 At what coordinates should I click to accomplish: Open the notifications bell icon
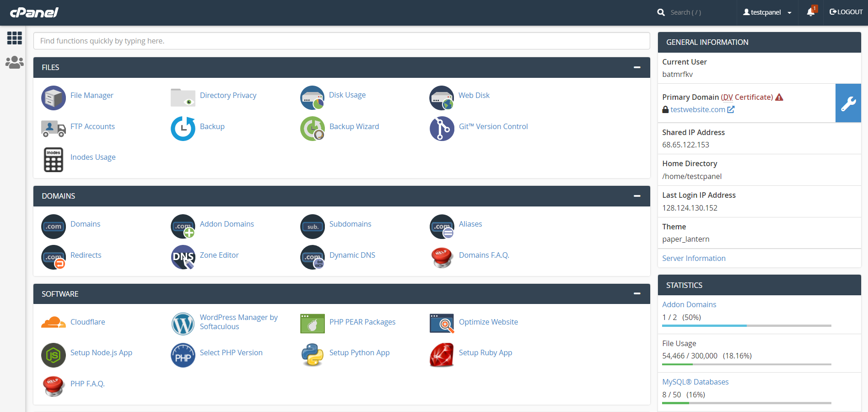pos(810,12)
